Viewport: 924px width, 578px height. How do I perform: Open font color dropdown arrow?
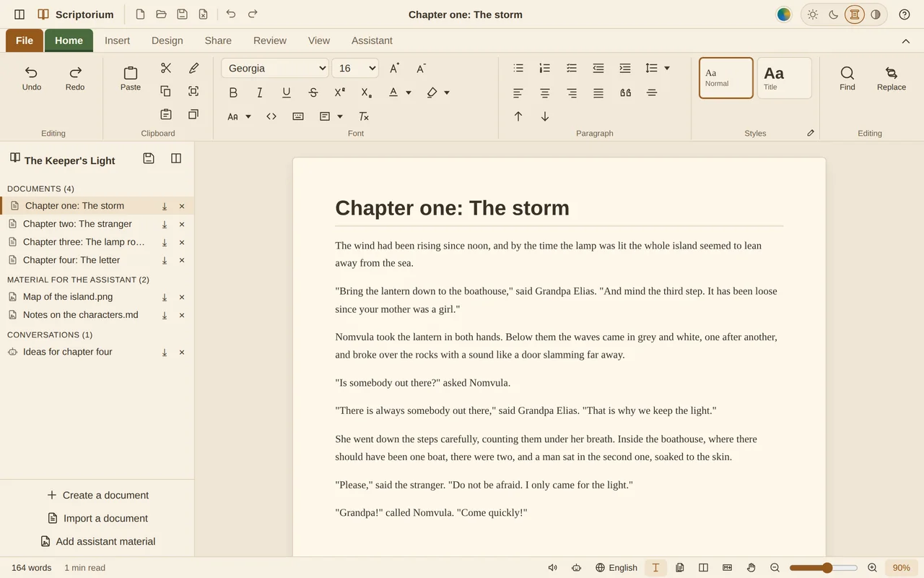click(409, 92)
